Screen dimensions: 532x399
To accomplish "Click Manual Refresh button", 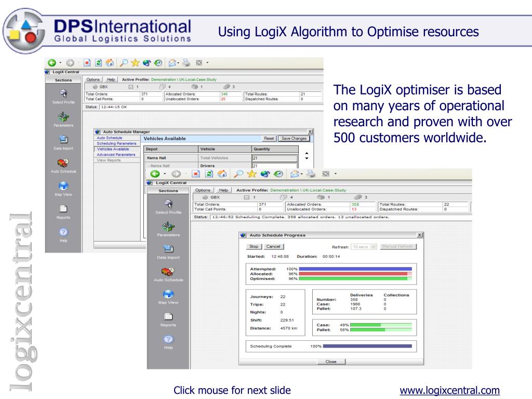I will tap(398, 246).
